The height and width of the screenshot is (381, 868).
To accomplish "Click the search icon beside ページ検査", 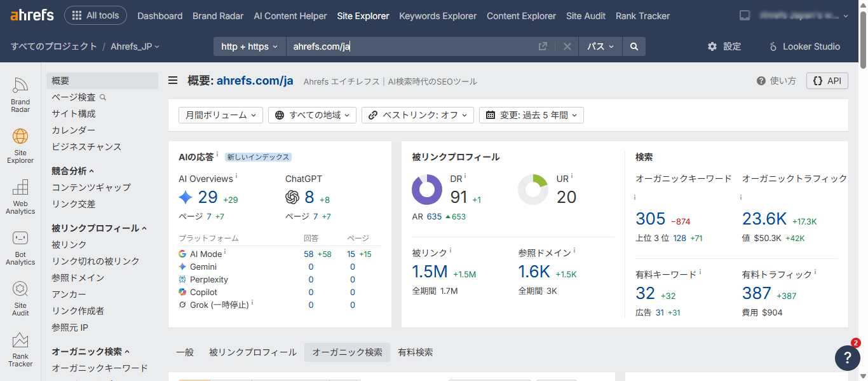I will point(103,97).
